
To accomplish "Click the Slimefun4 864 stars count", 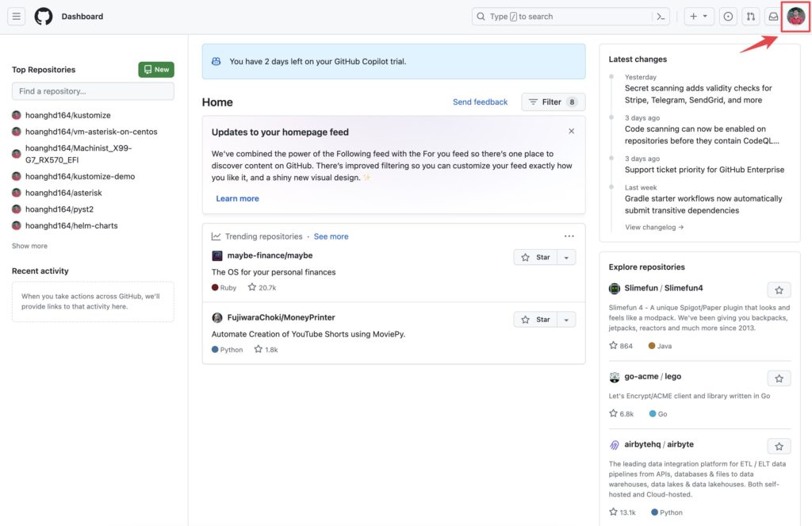I will click(x=621, y=346).
